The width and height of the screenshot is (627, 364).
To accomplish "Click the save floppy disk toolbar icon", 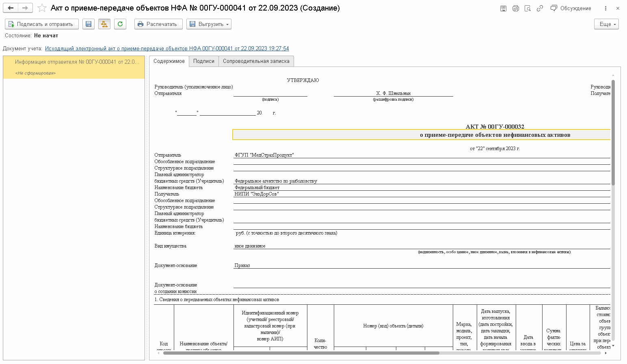I will pos(89,24).
